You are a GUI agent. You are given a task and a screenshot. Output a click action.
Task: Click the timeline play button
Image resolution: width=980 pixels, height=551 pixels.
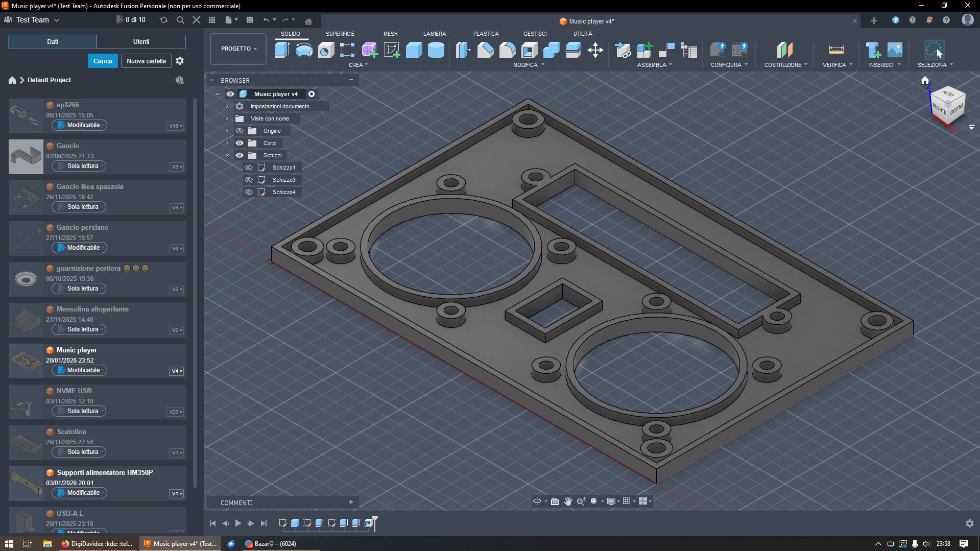pos(238,523)
